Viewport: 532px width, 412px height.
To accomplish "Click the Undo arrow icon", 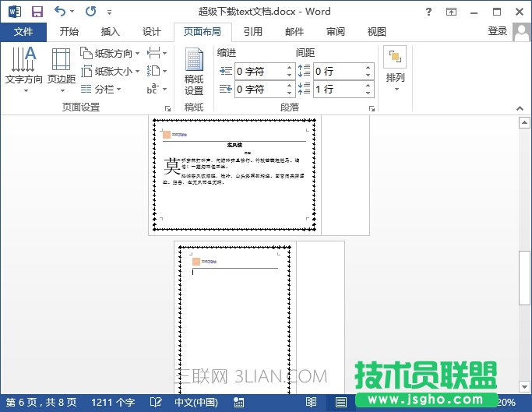I will point(60,12).
